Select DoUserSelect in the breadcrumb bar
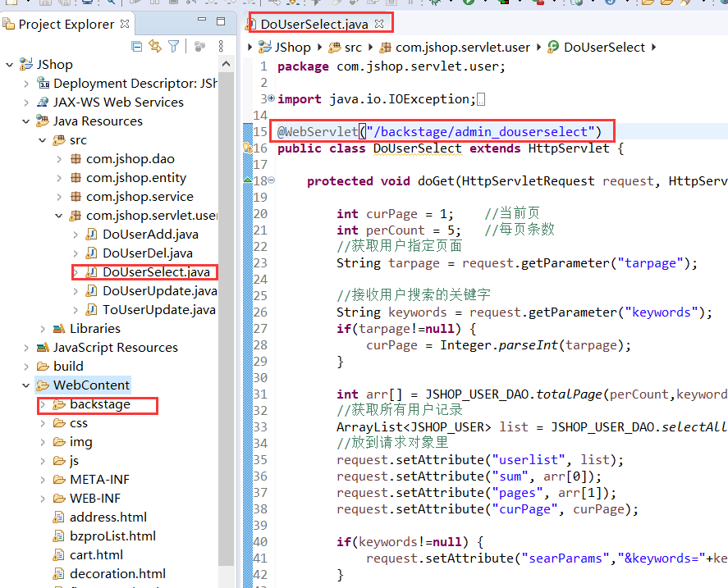Viewport: 728px width, 588px height. coord(605,47)
